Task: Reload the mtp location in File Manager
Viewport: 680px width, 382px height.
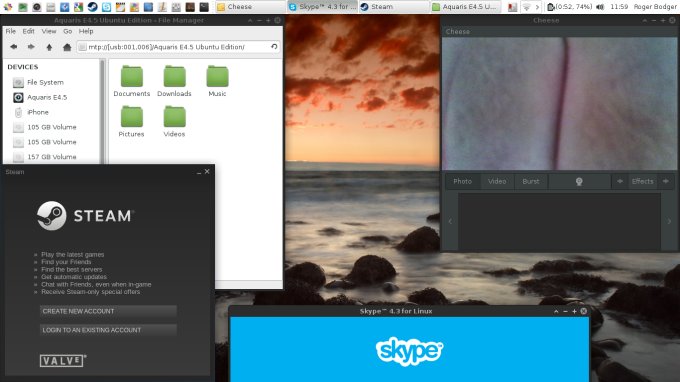Action: click(x=274, y=46)
